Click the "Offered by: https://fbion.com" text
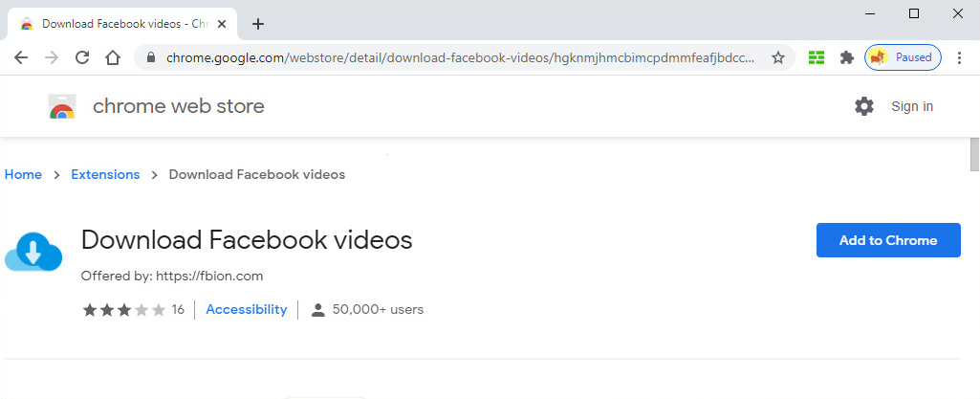Screen dimensions: 980x399 point(172,276)
